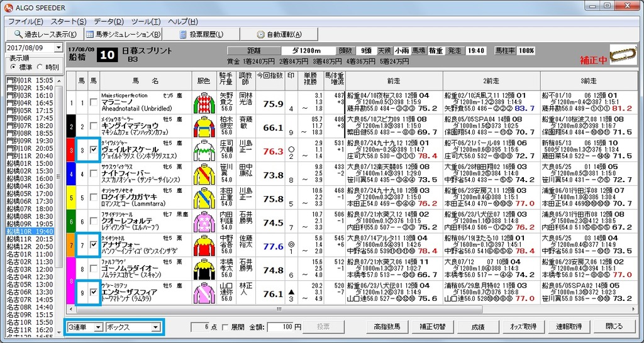
Task: Uncheck the box for horse 9 エンターザスフィア
Action: [x=94, y=292]
